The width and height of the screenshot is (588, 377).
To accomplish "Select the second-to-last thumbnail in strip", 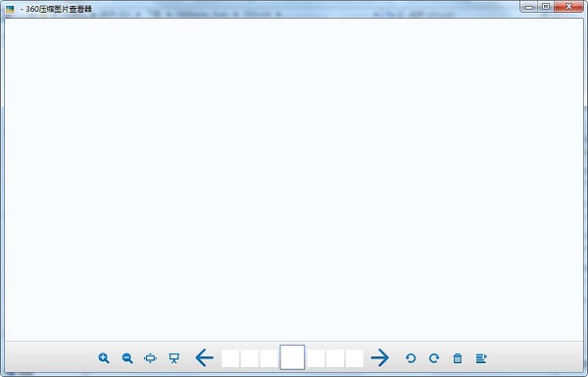I will [335, 358].
